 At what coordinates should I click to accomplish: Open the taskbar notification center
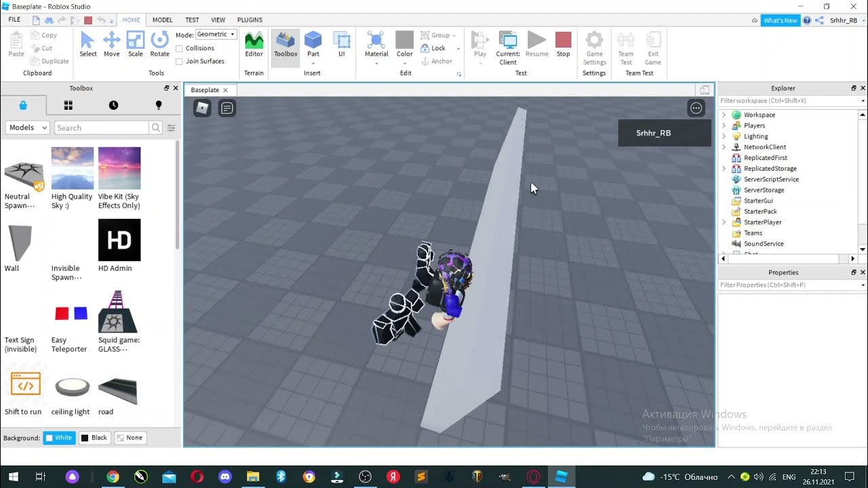(850, 476)
